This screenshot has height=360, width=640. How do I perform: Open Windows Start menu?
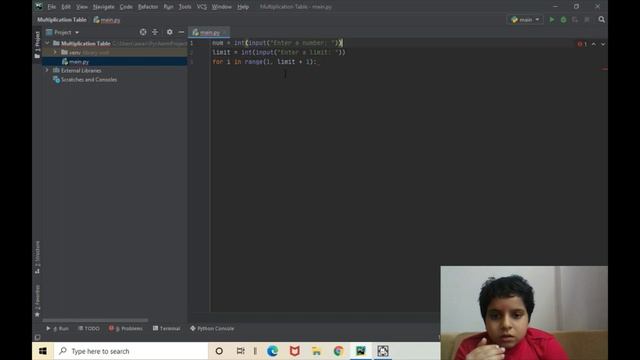[x=43, y=351]
